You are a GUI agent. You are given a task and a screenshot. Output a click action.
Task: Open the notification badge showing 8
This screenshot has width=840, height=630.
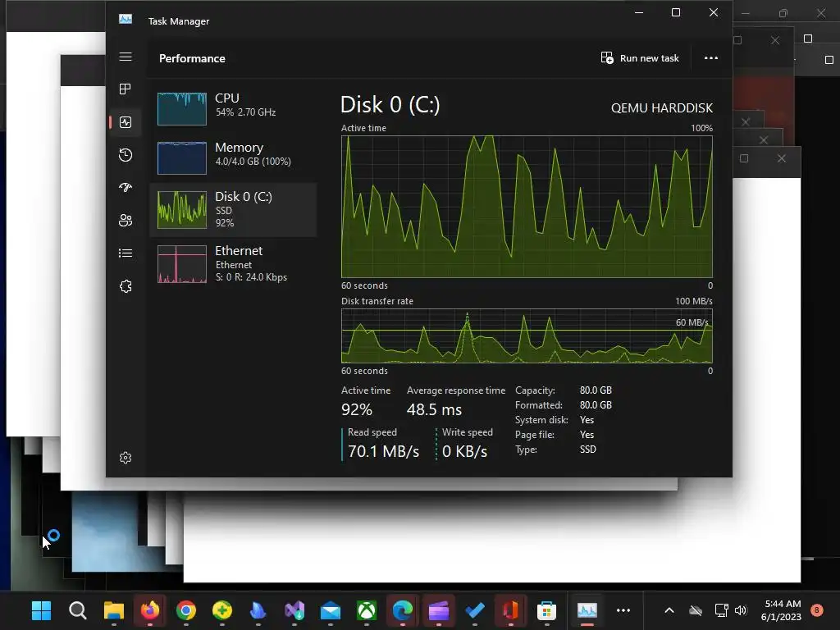tap(817, 610)
